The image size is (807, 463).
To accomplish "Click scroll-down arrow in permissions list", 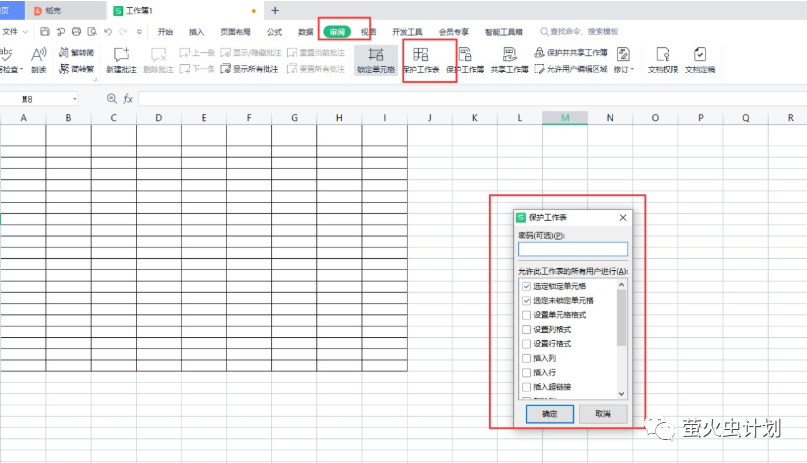I will click(622, 394).
